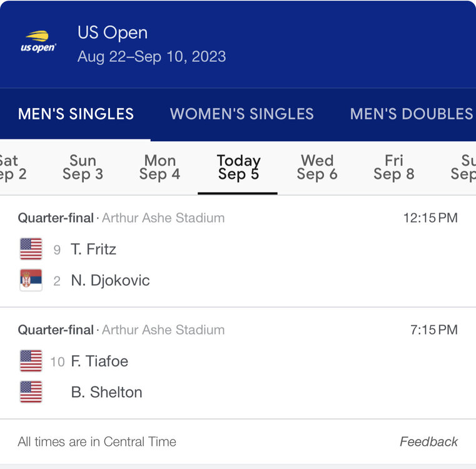Click the US flag beside F. Tiafoe
The width and height of the screenshot is (476, 469).
tap(31, 361)
